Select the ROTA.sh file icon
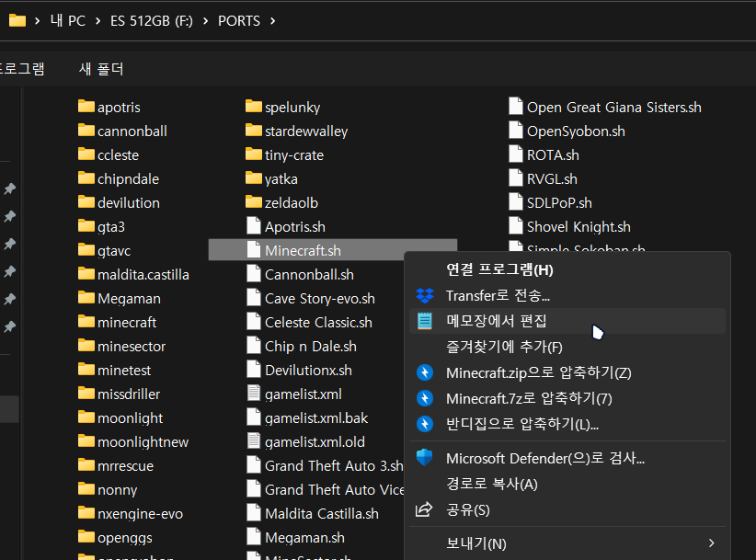The width and height of the screenshot is (756, 560). [x=516, y=154]
